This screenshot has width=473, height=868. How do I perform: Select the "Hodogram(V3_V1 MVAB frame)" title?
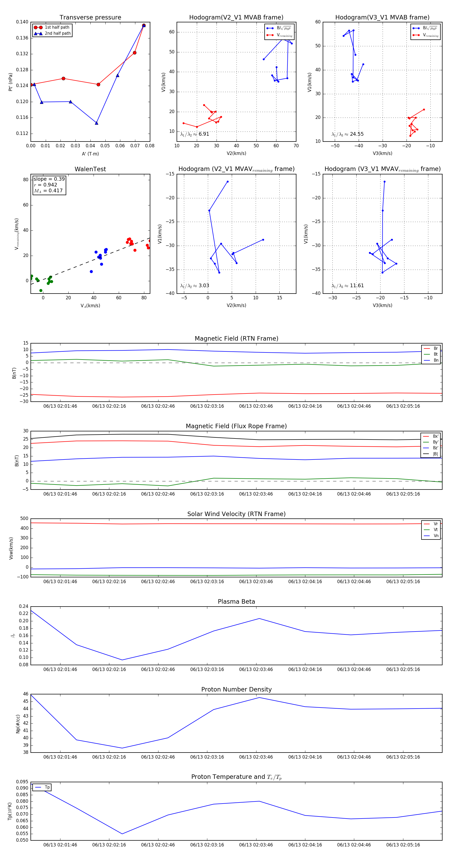382,18
